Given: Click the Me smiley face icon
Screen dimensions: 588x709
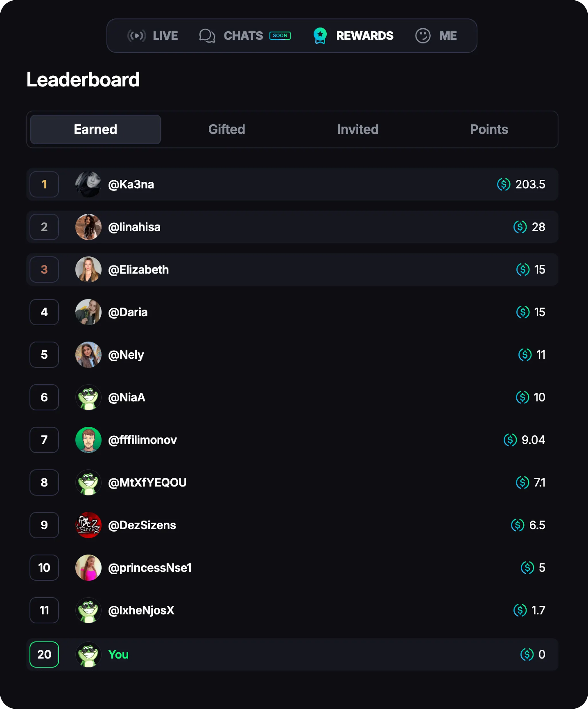Looking at the screenshot, I should click(423, 35).
